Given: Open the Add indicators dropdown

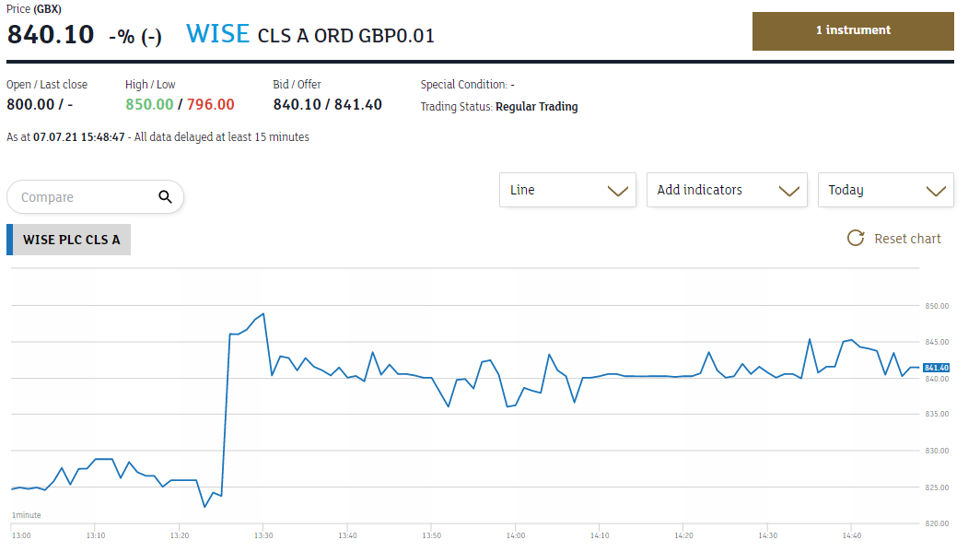Looking at the screenshot, I should 727,190.
